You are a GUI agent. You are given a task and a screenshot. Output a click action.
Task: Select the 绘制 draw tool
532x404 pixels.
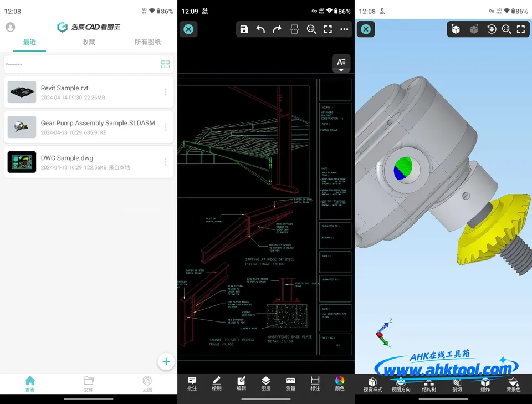(217, 383)
